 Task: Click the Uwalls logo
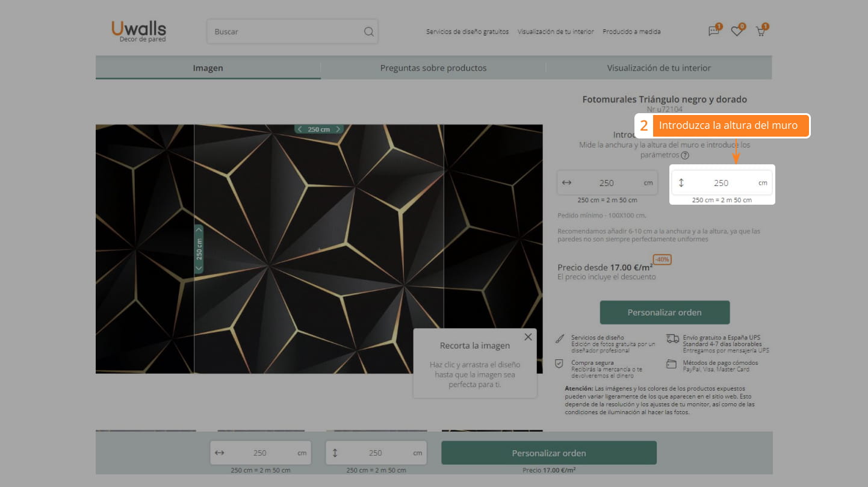[x=138, y=31]
